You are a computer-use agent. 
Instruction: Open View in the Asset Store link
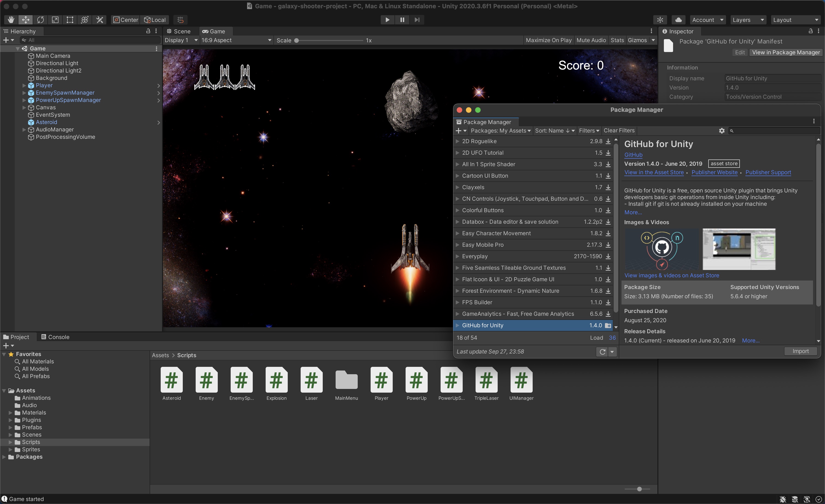pos(654,172)
